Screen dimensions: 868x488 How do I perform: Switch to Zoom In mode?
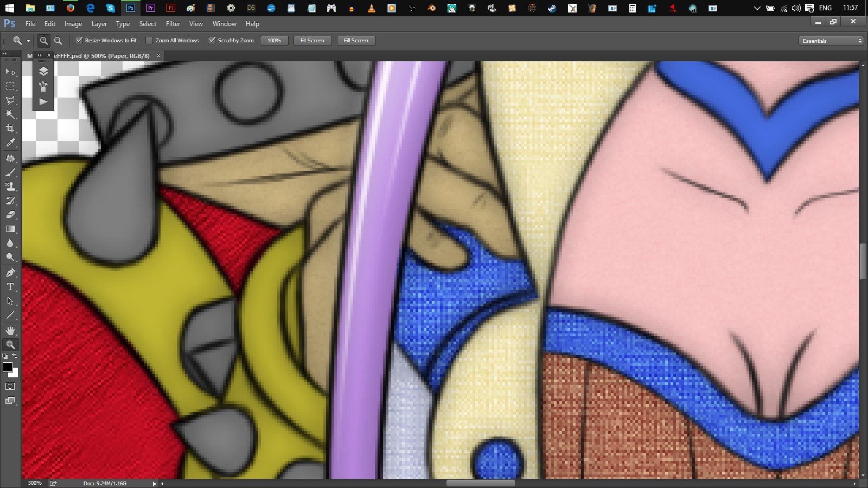pyautogui.click(x=44, y=41)
